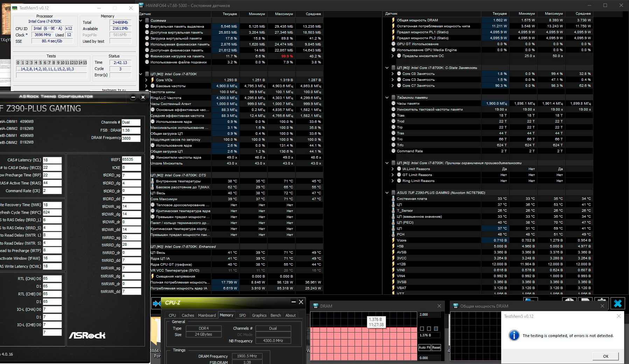
Task: Click the thermometer icon next to T_Sensor
Action: click(393, 210)
